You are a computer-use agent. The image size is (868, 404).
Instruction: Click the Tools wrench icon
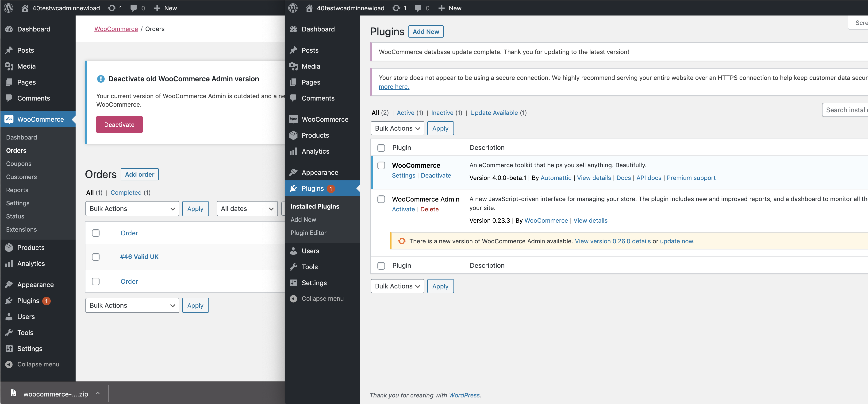9,333
